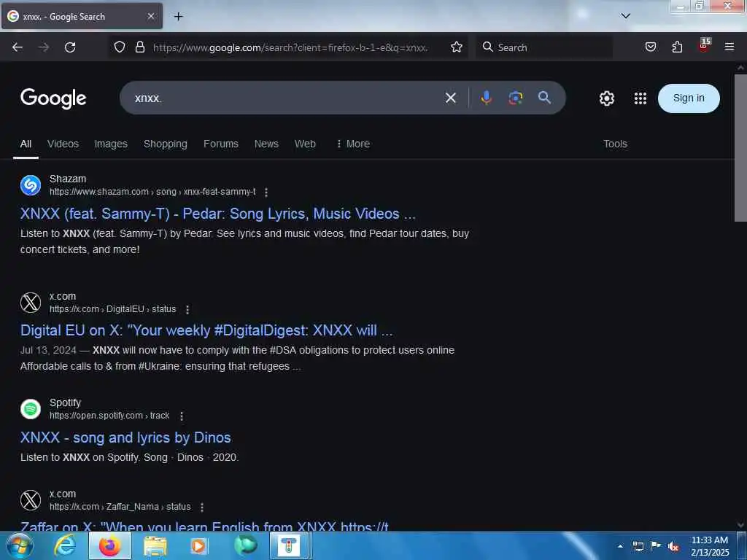
Task: Clear the Google search box with the X
Action: [451, 98]
